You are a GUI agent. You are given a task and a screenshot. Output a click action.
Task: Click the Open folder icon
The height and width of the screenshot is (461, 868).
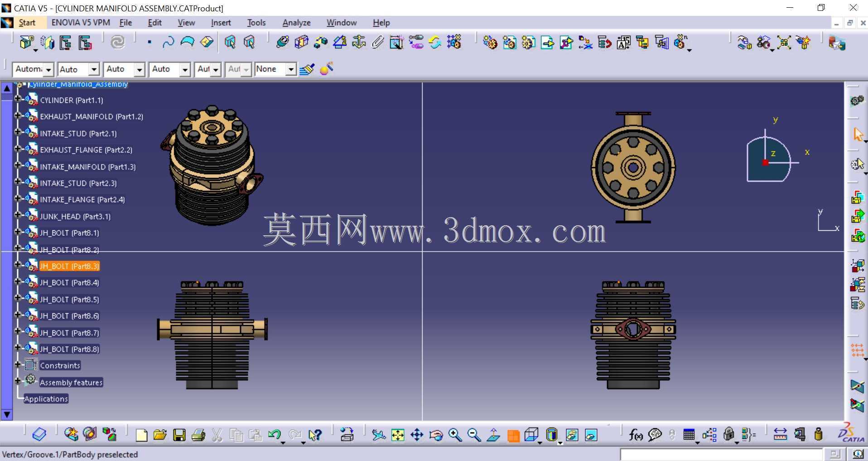[160, 435]
